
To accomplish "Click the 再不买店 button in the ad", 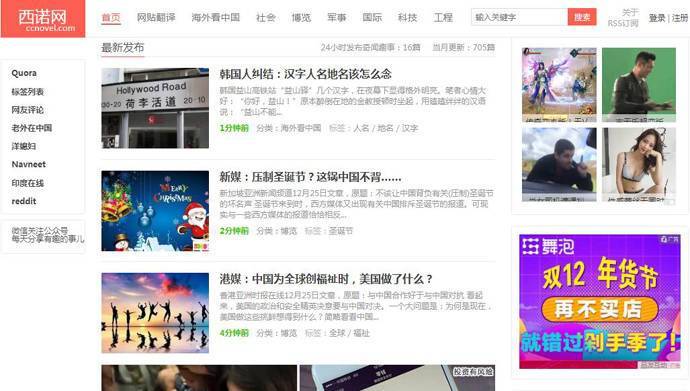I will 599,310.
